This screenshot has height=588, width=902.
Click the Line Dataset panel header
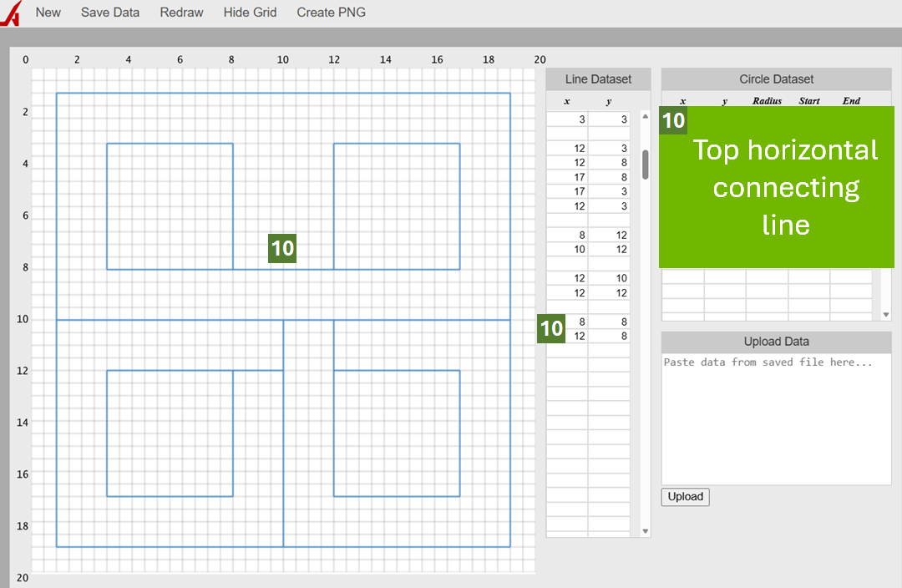coord(598,79)
